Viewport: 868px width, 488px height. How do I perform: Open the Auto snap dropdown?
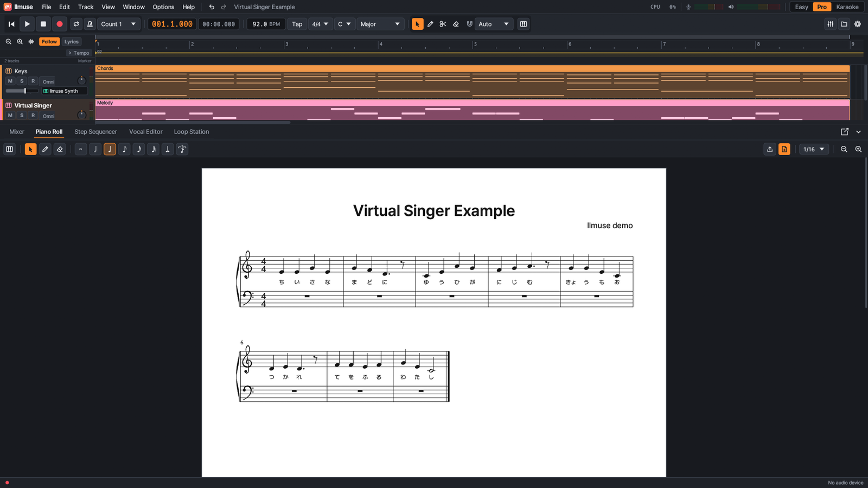tap(494, 24)
